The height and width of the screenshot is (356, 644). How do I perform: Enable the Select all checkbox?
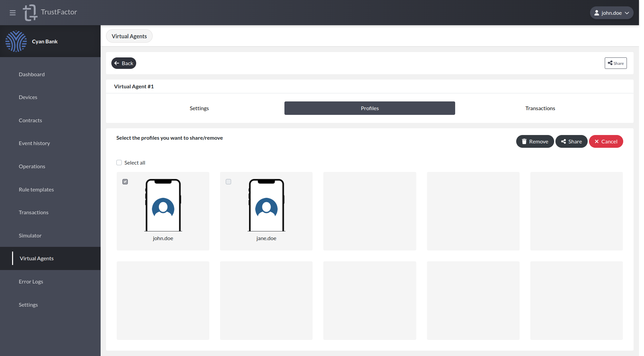(x=119, y=162)
